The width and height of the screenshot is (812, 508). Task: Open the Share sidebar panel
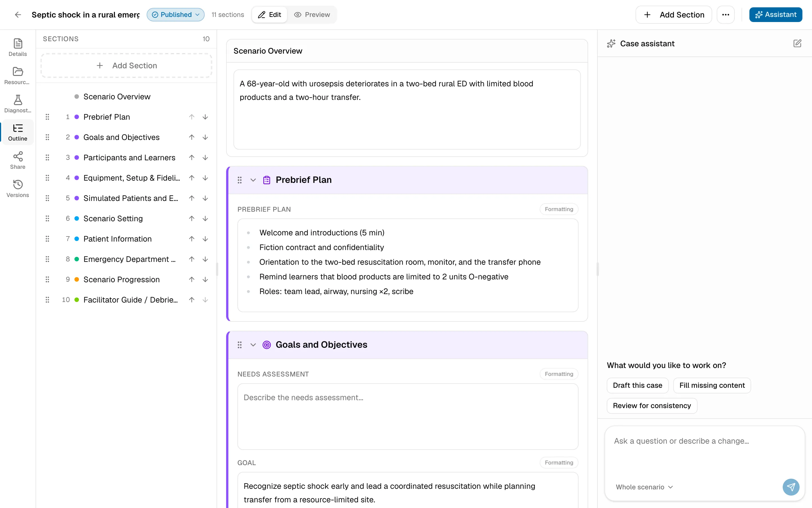18,160
